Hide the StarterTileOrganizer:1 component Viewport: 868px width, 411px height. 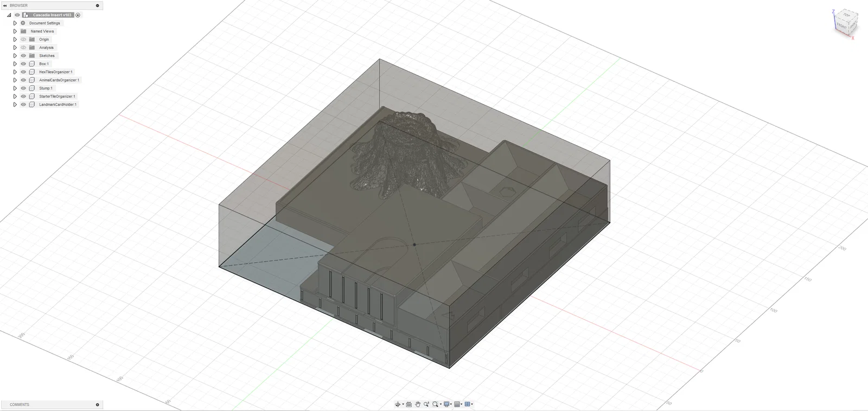[x=23, y=97]
